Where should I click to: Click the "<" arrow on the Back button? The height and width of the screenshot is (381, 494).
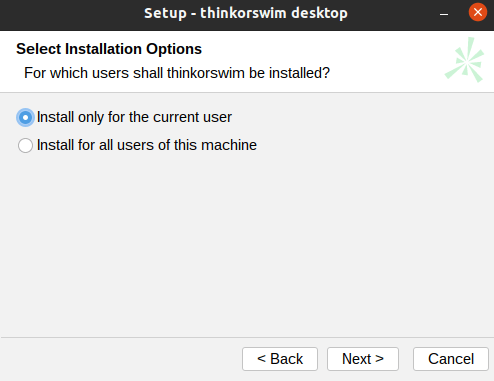click(262, 359)
